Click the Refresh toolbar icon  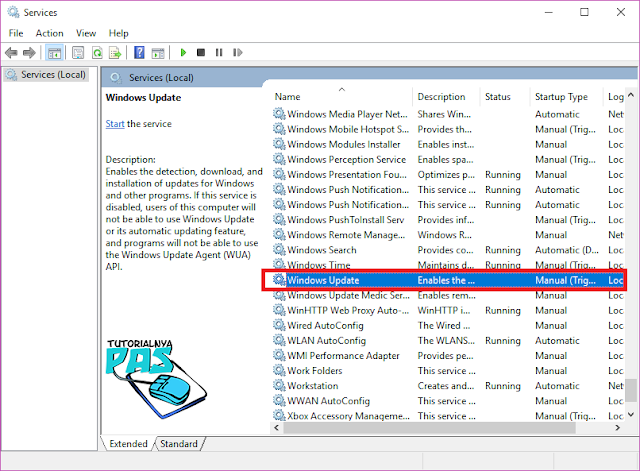tap(97, 53)
